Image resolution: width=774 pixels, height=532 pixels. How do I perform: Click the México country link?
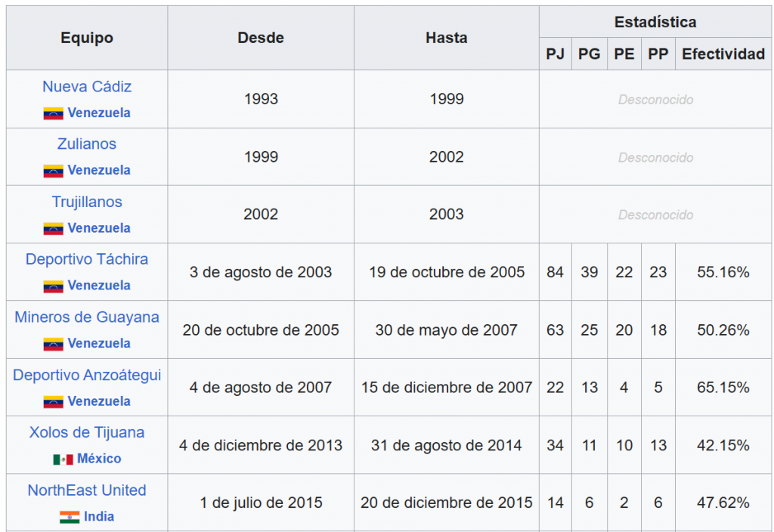point(99,459)
